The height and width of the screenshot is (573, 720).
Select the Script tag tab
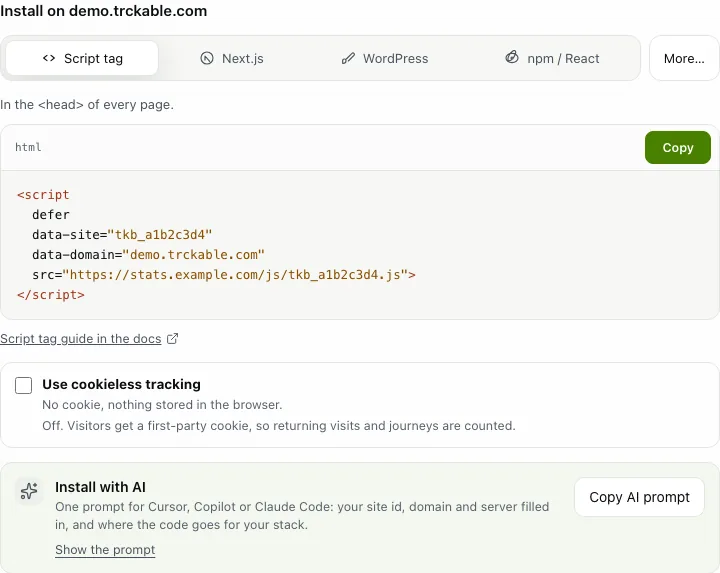(82, 58)
